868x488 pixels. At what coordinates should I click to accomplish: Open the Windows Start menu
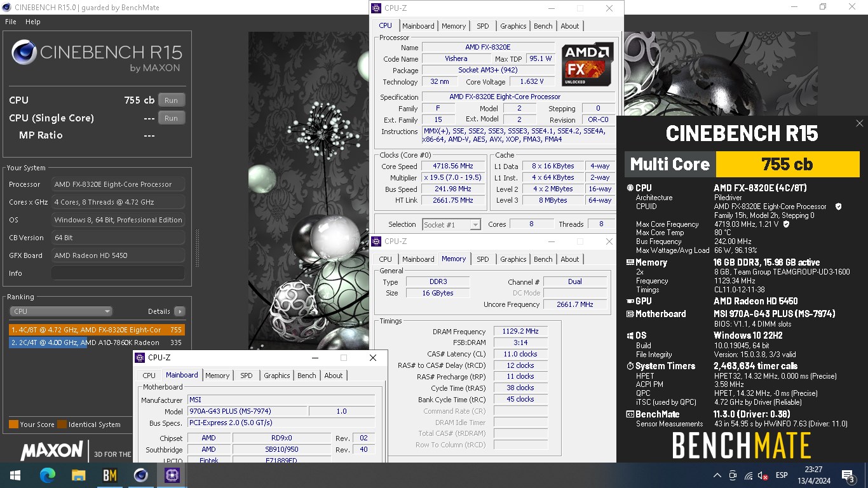[x=15, y=475]
